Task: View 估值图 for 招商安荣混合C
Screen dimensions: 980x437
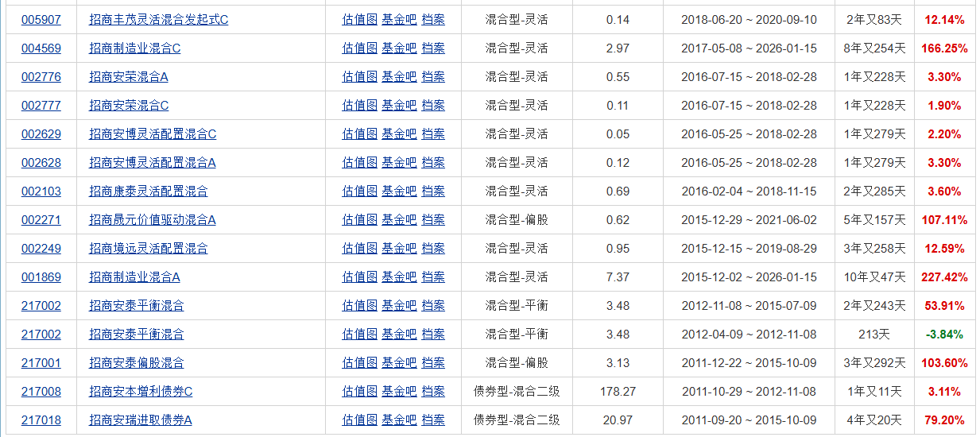Action: (x=360, y=106)
